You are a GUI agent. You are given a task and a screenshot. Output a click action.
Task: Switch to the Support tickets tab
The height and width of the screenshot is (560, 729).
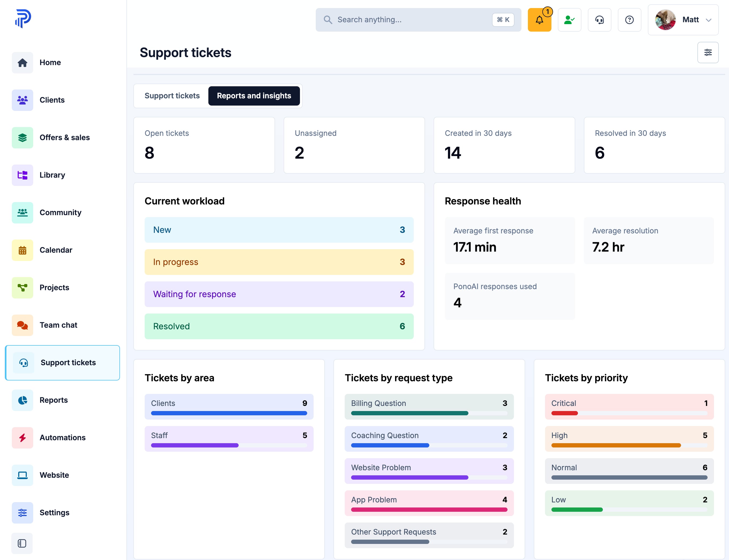pos(172,96)
